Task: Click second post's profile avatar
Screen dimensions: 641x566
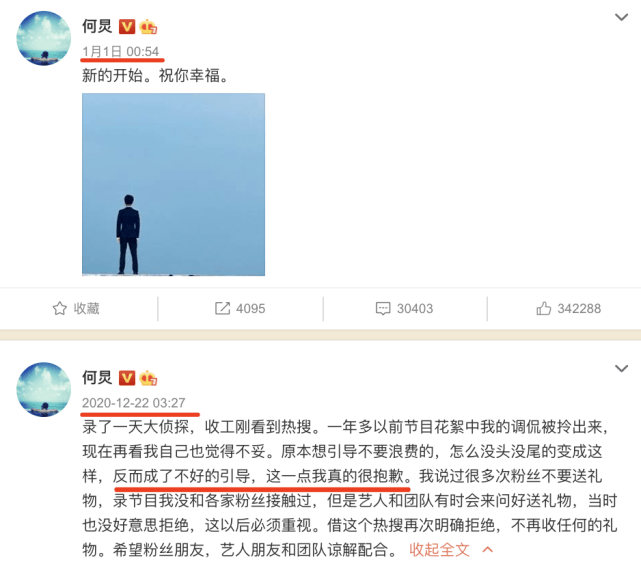Action: click(x=43, y=389)
